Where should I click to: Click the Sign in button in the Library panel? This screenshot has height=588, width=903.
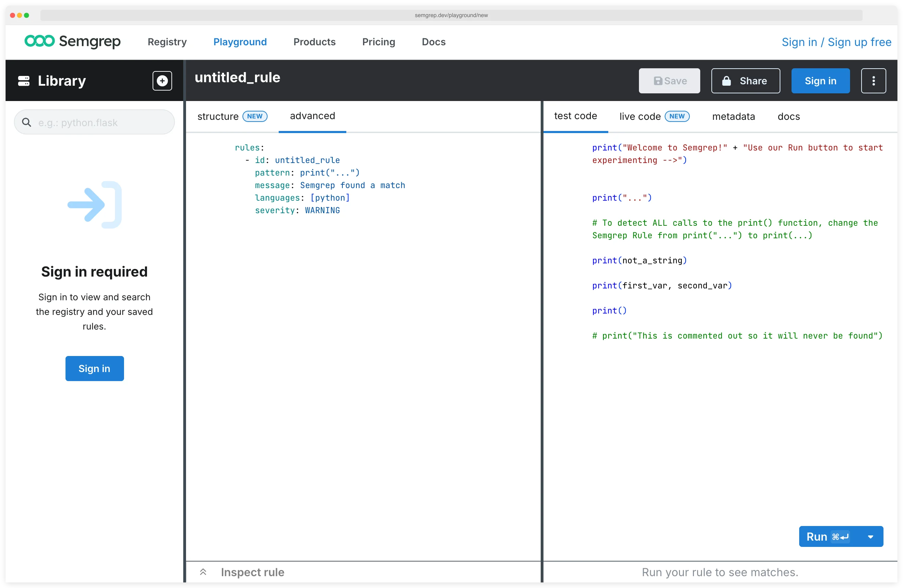coord(94,368)
